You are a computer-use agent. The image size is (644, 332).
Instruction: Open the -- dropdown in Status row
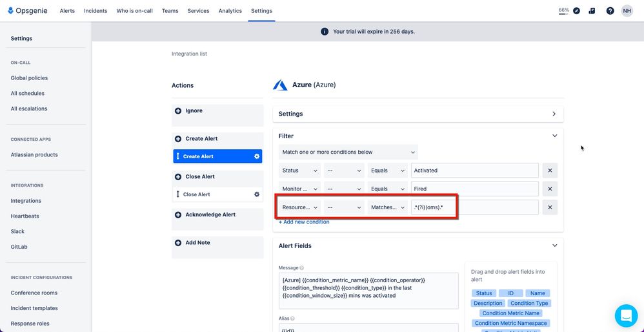pos(344,171)
